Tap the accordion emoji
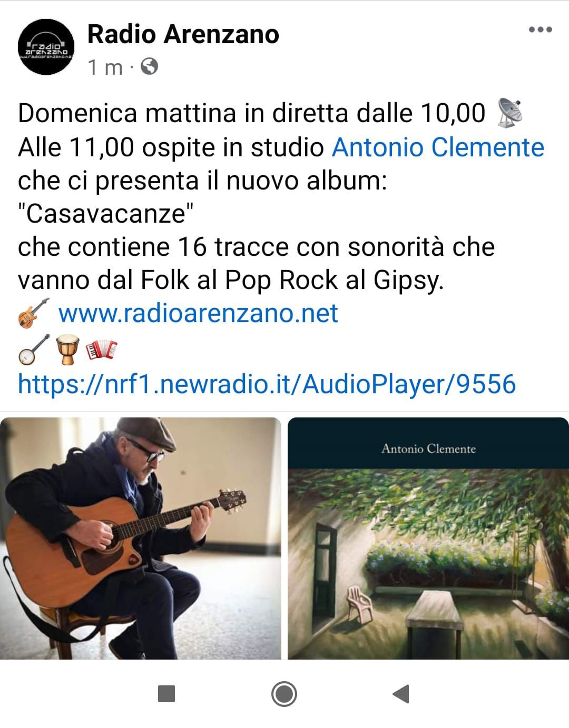Viewport: 569px width, 728px height. (x=101, y=349)
